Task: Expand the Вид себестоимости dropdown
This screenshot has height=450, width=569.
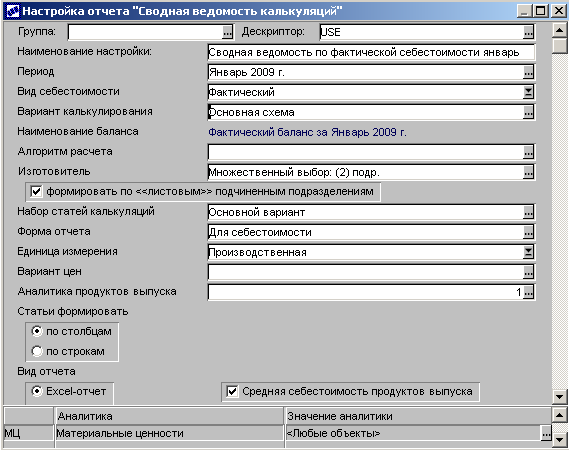Action: point(528,92)
